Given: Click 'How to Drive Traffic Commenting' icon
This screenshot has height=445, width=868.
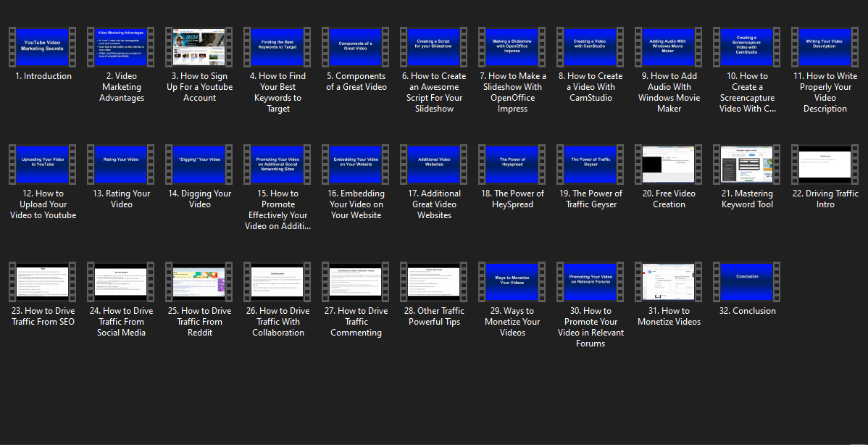Looking at the screenshot, I should click(356, 282).
